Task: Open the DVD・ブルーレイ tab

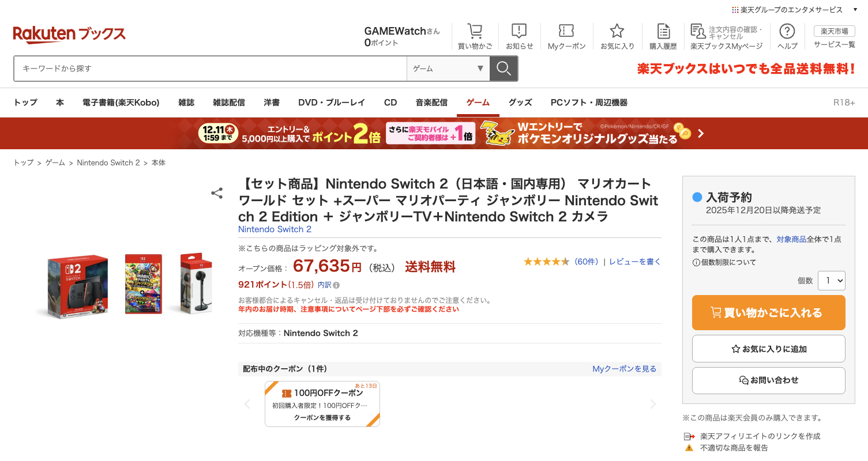Action: tap(332, 103)
